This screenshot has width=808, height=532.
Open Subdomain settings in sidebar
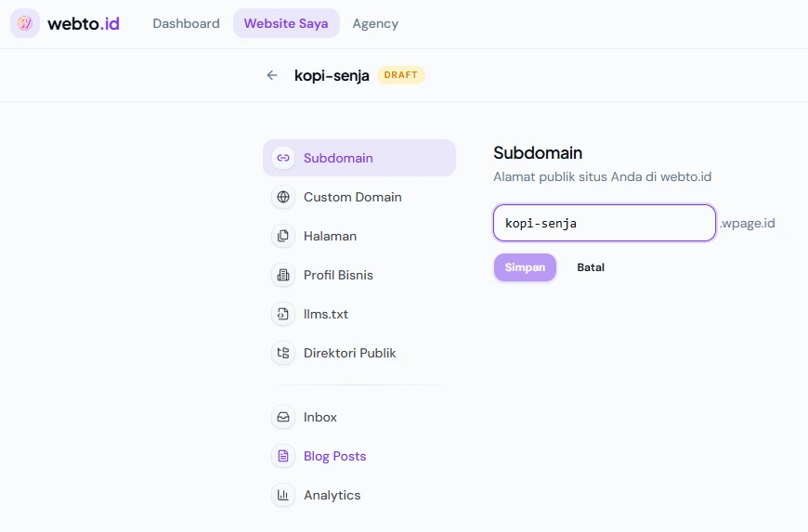pos(359,158)
